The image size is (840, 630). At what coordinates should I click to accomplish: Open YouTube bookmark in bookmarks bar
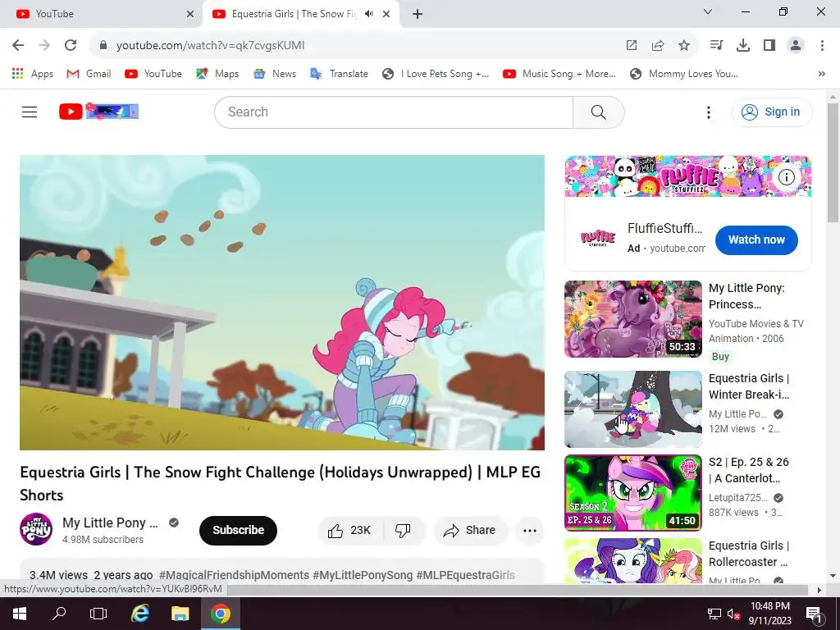point(153,74)
